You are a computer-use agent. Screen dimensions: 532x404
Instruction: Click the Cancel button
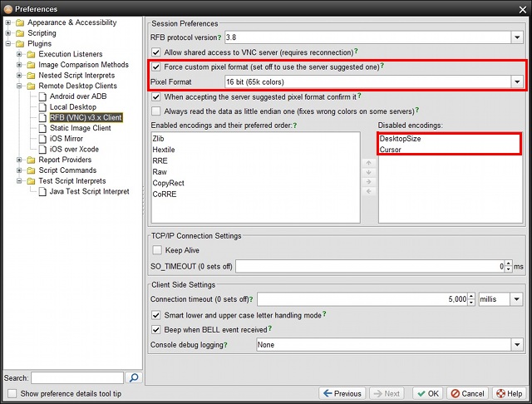point(467,393)
